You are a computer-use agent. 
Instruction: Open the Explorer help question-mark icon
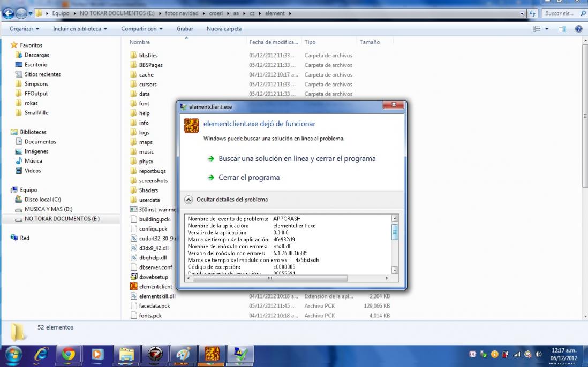tap(578, 29)
